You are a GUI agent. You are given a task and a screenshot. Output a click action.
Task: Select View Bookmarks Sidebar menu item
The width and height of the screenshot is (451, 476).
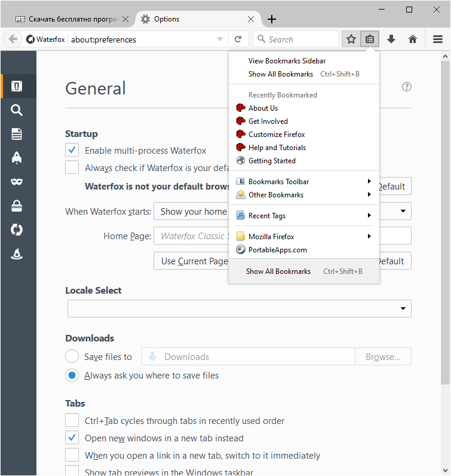point(287,61)
